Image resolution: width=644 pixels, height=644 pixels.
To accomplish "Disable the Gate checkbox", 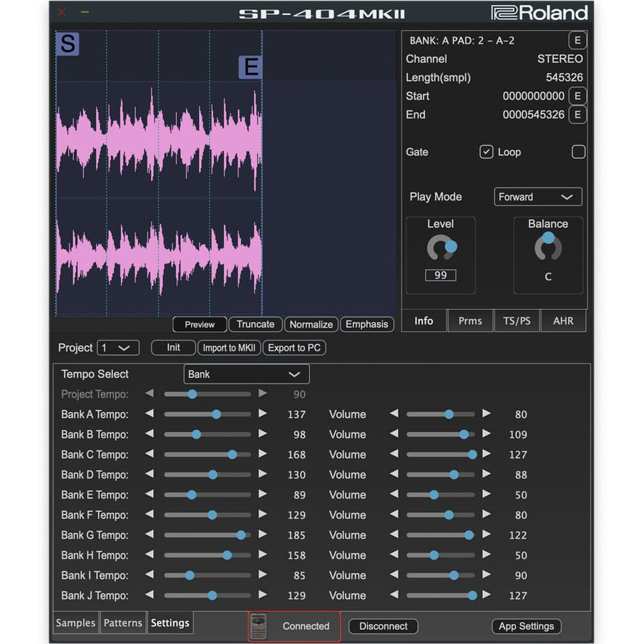I will point(486,152).
